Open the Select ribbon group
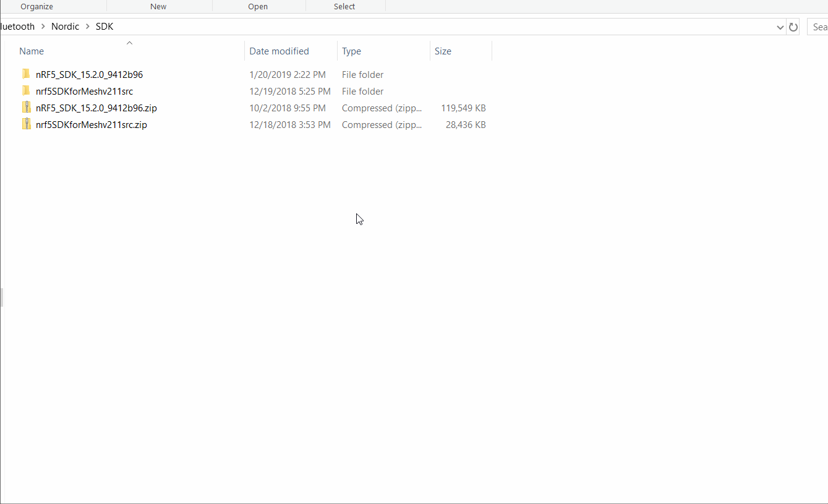This screenshot has height=504, width=828. (x=344, y=7)
